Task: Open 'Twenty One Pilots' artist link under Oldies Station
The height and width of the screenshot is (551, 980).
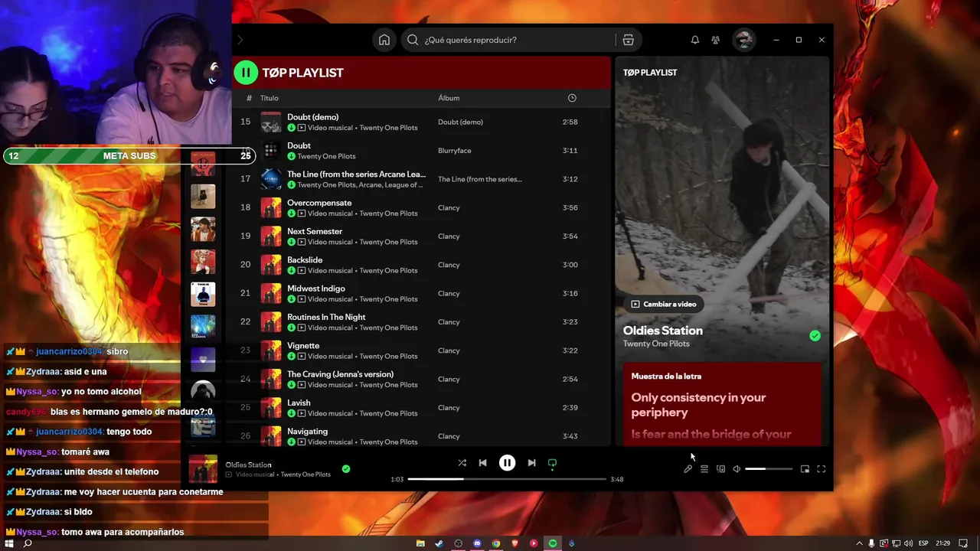Action: pos(656,344)
